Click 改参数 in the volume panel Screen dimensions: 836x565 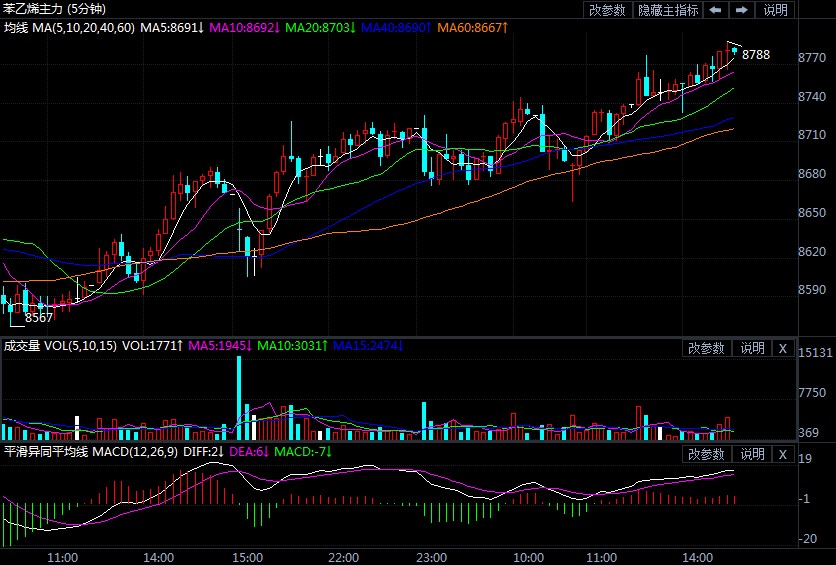pos(707,348)
